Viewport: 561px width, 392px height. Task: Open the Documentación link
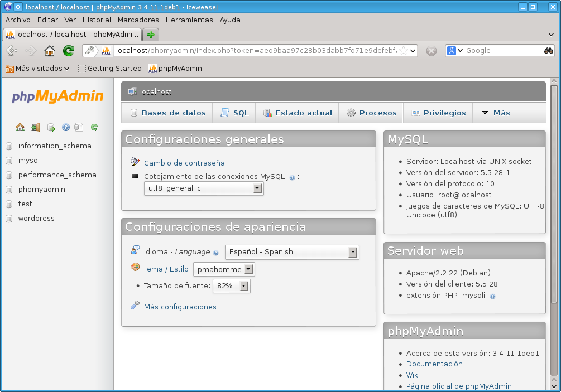[x=434, y=364]
